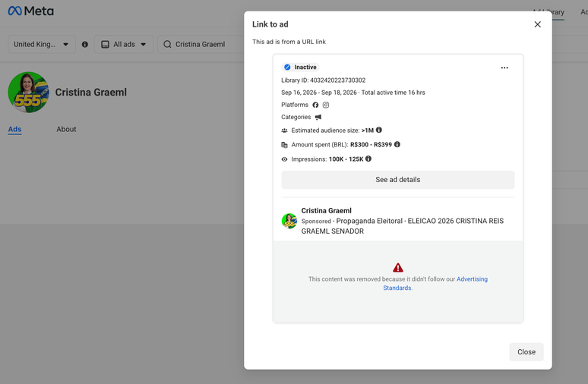Click the Sep 16, 2026 - Sep 18, 2026 date text
Screen dimensions: 588x384
pyautogui.click(x=319, y=93)
